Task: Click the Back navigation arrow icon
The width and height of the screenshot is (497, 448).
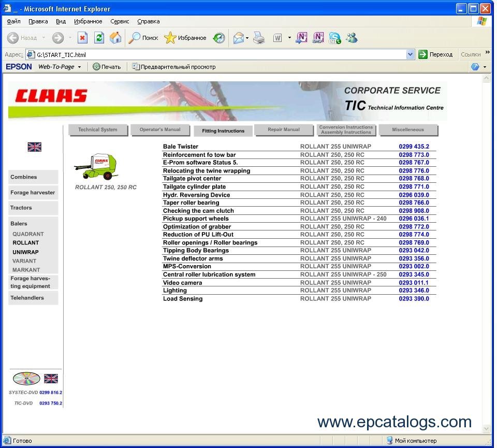Action: [13, 38]
